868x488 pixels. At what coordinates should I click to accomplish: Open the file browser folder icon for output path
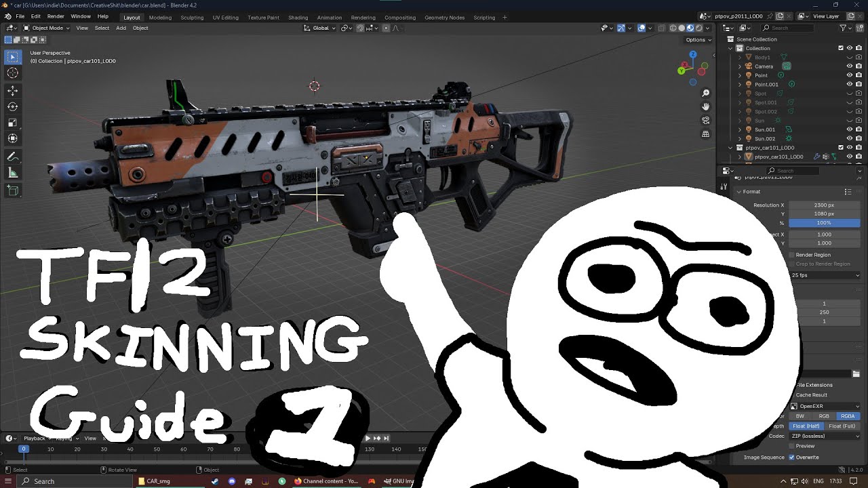point(856,374)
